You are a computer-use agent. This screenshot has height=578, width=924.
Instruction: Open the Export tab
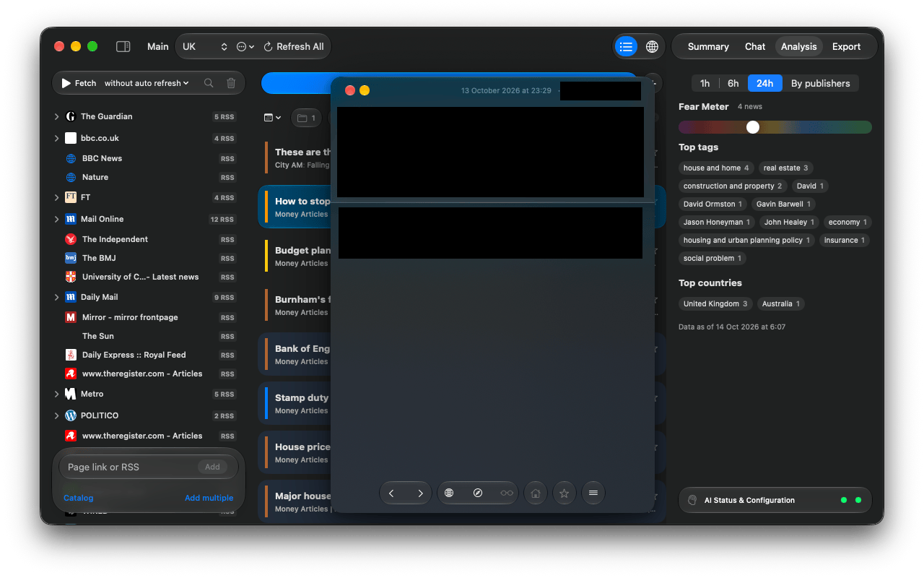click(846, 46)
